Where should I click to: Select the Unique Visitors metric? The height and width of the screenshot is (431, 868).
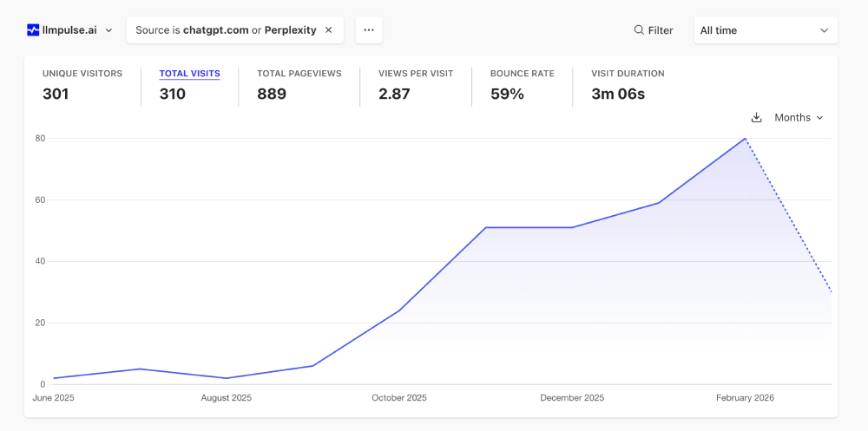click(x=82, y=83)
